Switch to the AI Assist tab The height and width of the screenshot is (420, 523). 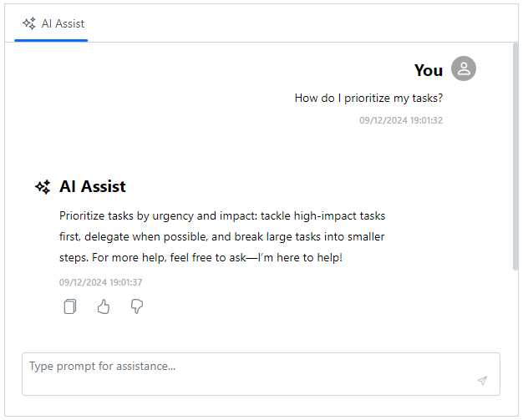[x=53, y=24]
